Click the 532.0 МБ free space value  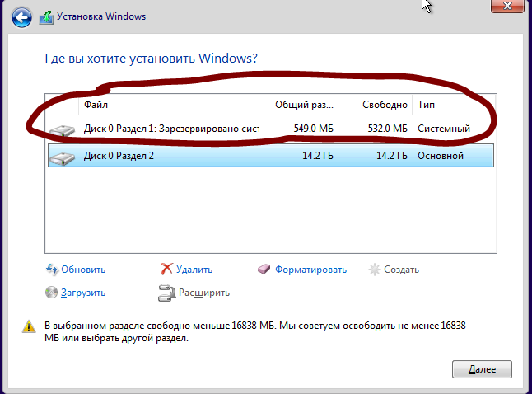click(x=387, y=129)
